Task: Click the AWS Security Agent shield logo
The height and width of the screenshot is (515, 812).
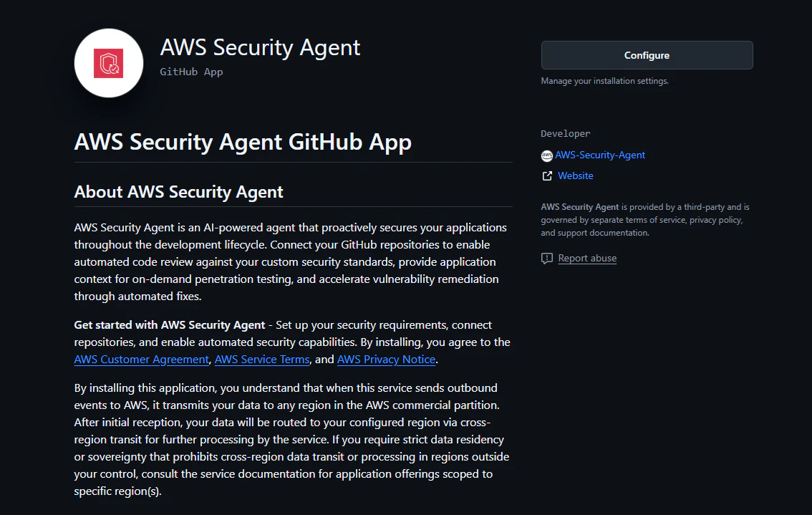Action: click(x=108, y=63)
